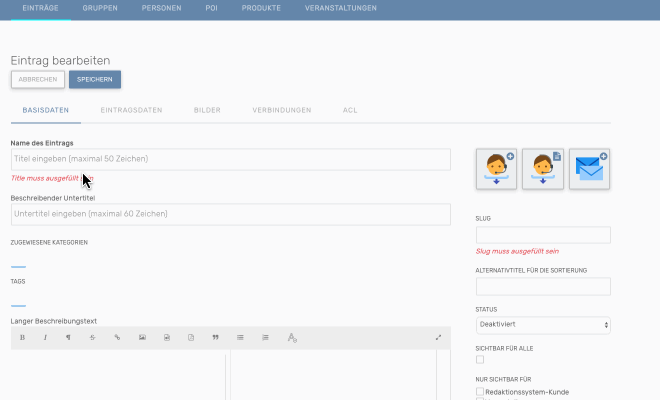Viewport: 660px width, 400px height.
Task: Click the bold formatting icon in editor
Action: click(23, 338)
